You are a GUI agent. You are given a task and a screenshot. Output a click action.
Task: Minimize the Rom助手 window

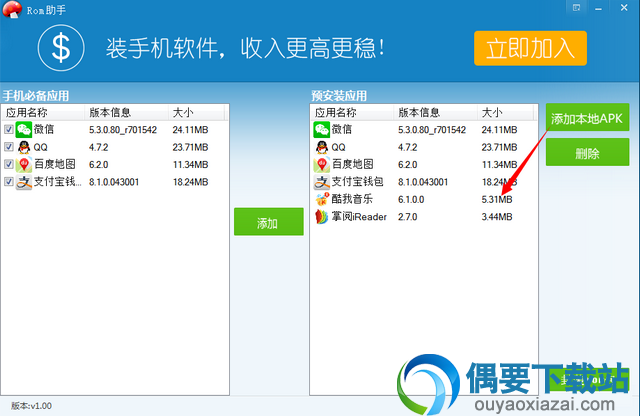pos(598,8)
